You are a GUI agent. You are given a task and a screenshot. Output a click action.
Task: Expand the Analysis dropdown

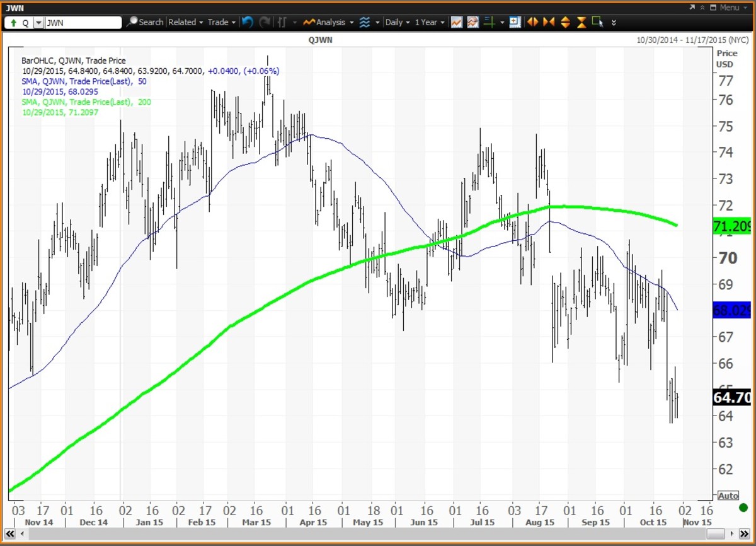328,22
